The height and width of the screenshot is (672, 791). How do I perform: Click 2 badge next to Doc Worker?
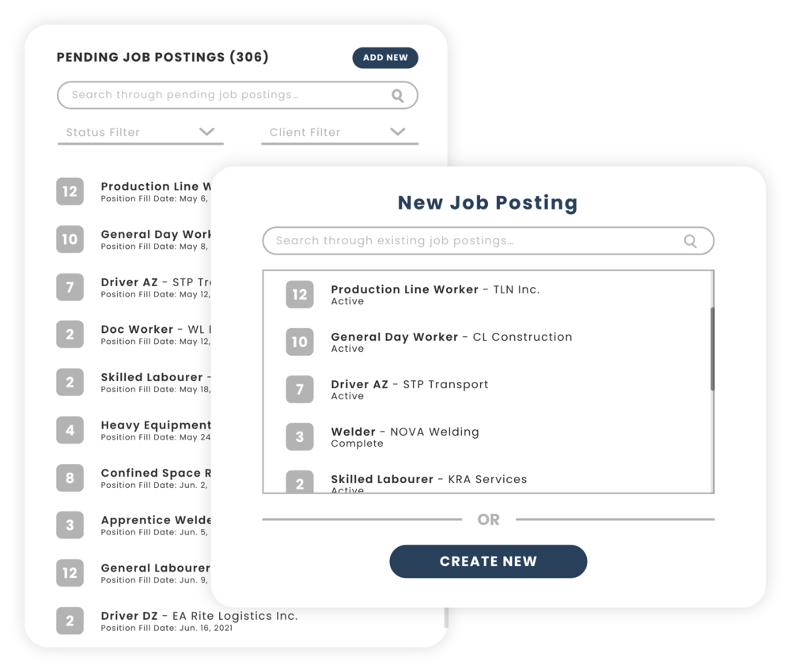[70, 334]
